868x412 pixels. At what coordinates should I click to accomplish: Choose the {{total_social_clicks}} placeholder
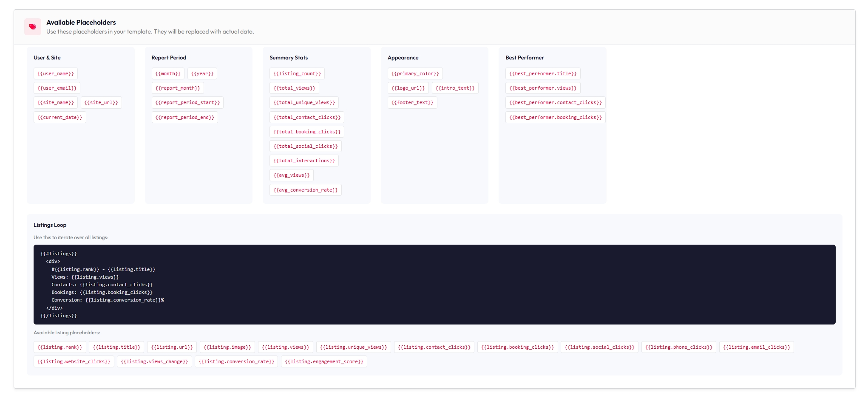click(306, 146)
